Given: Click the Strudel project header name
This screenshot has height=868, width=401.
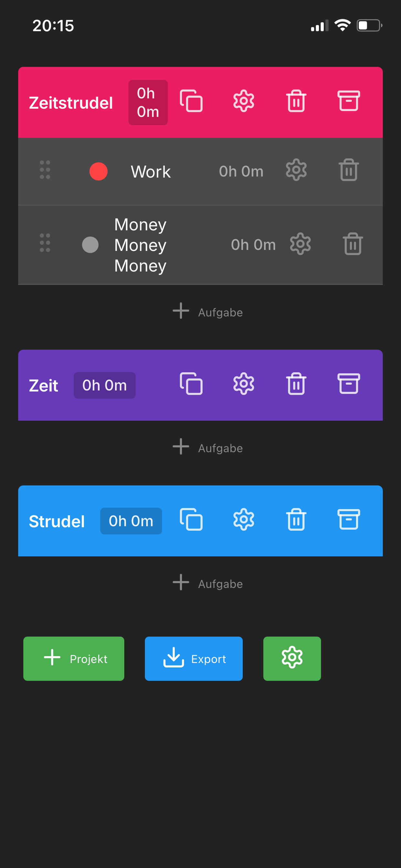Looking at the screenshot, I should [57, 521].
